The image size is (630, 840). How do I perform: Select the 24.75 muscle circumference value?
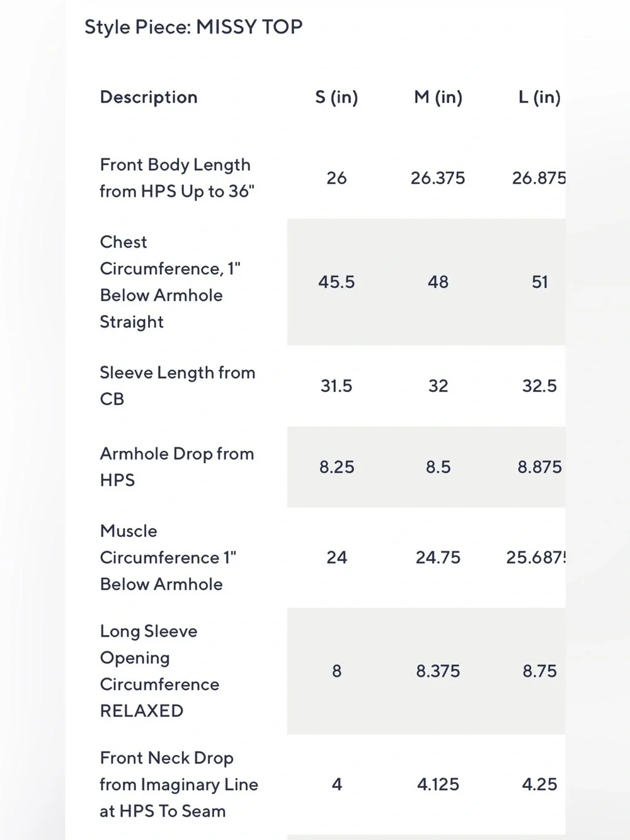click(x=438, y=557)
